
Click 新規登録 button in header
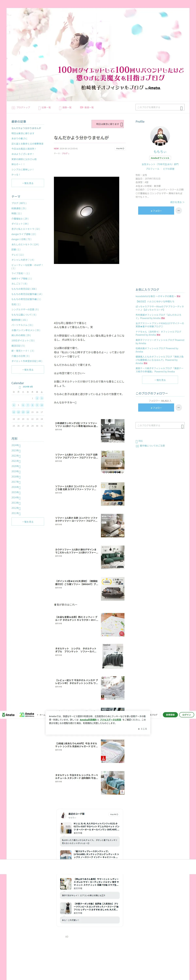click(x=170, y=715)
